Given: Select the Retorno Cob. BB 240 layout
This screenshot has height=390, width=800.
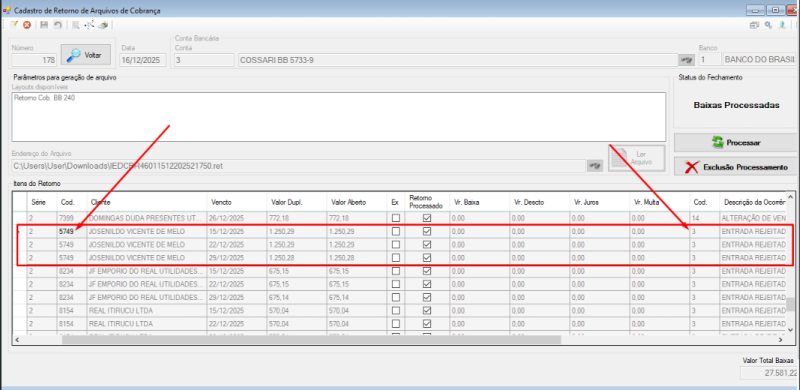Looking at the screenshot, I should pyautogui.click(x=45, y=98).
